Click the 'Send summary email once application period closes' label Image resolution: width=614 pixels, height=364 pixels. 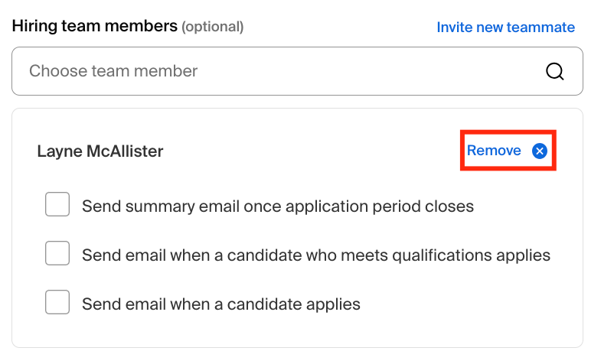[x=278, y=206]
